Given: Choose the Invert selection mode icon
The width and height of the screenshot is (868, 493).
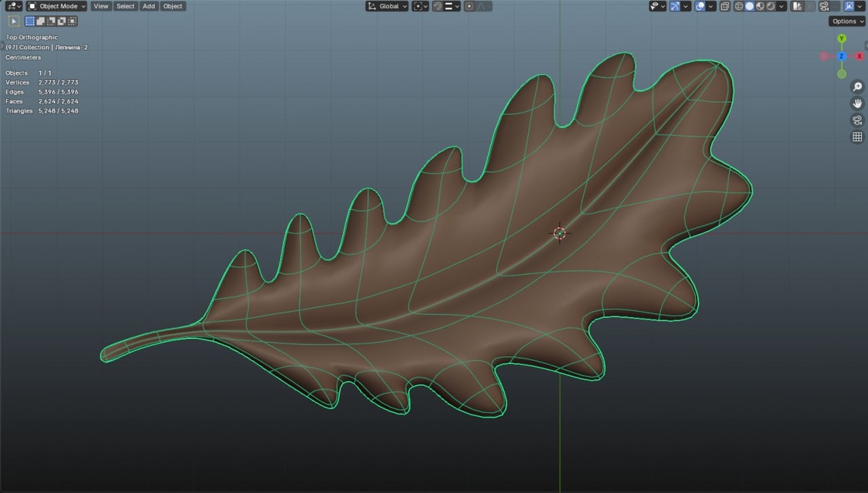Looking at the screenshot, I should pyautogui.click(x=62, y=22).
